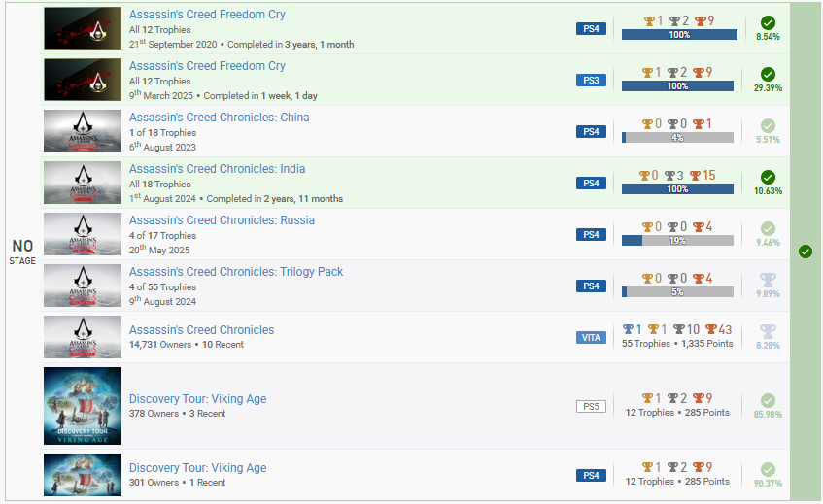The image size is (823, 504).
Task: Click faded checkmark showing 9.46%
Action: click(768, 228)
